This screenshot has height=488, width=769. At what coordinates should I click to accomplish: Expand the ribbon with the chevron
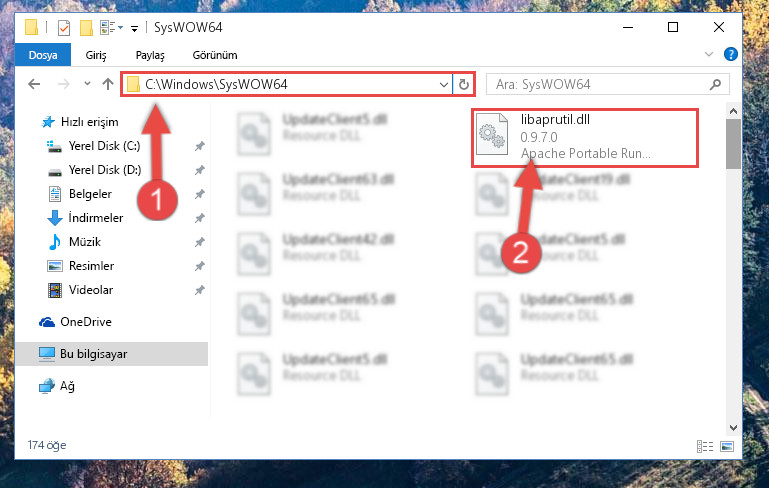click(x=709, y=54)
